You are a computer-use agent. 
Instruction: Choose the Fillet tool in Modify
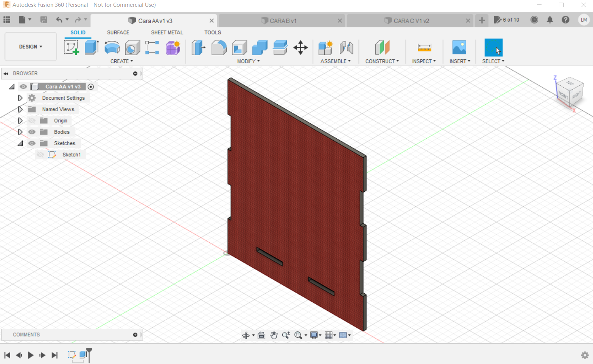coord(219,48)
